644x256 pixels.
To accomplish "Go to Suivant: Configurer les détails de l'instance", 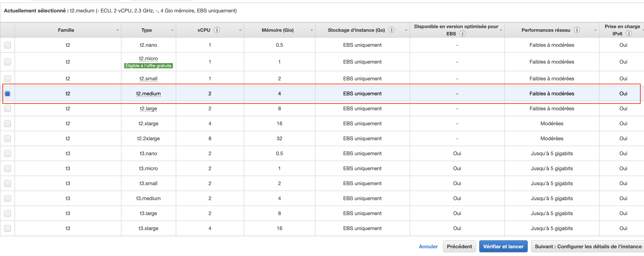I will pos(588,247).
